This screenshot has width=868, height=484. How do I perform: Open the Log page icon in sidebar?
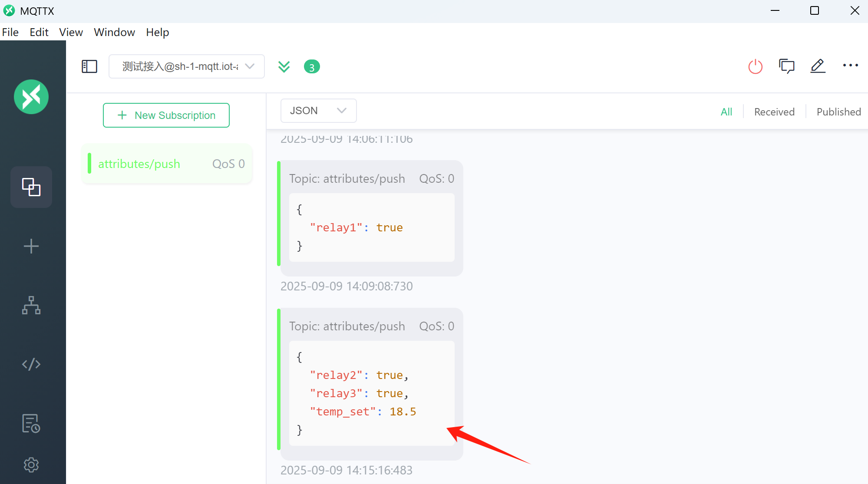pyautogui.click(x=31, y=423)
